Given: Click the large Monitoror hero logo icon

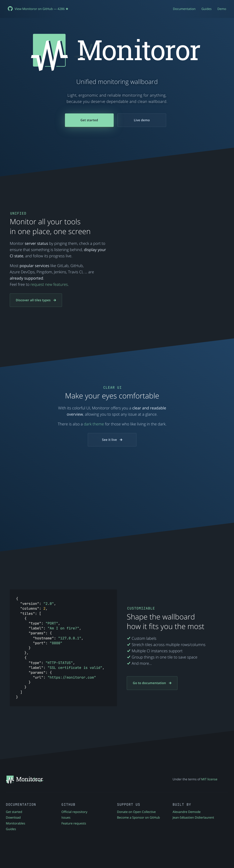Looking at the screenshot, I should tap(50, 52).
